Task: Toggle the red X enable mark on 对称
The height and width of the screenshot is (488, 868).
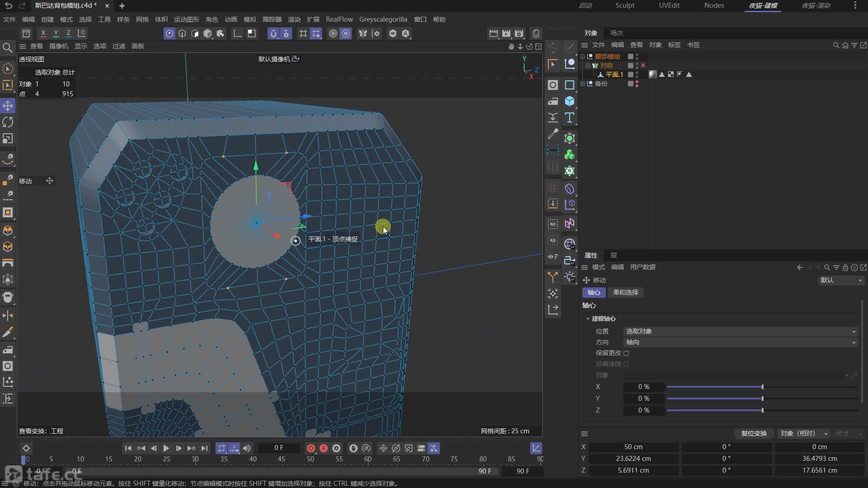Action: coord(643,66)
